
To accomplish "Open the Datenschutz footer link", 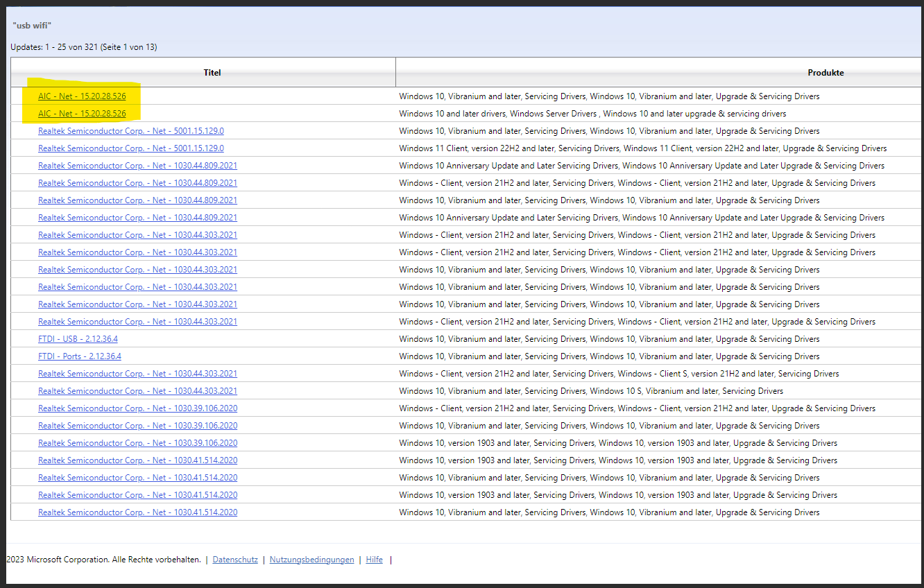I will [235, 560].
